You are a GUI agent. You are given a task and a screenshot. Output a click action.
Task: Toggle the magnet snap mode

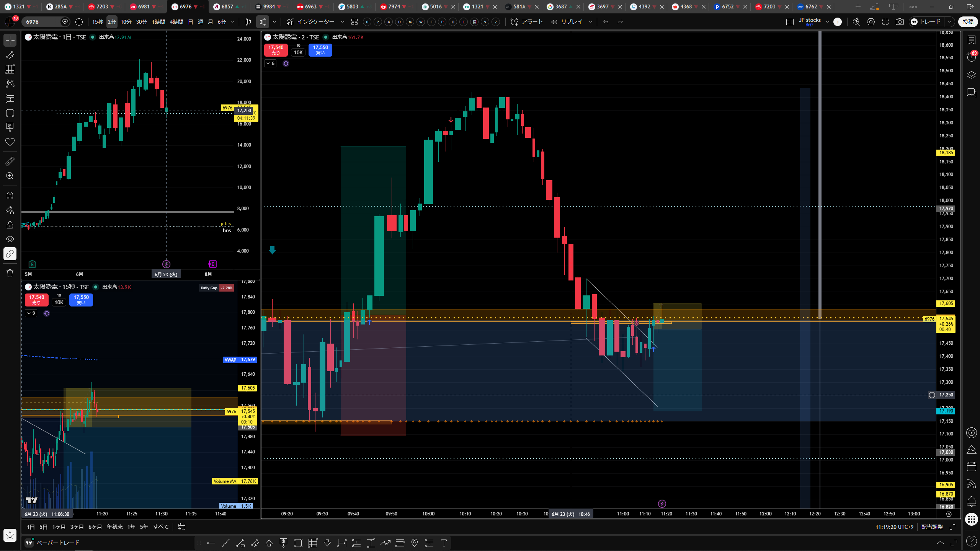[x=10, y=196]
